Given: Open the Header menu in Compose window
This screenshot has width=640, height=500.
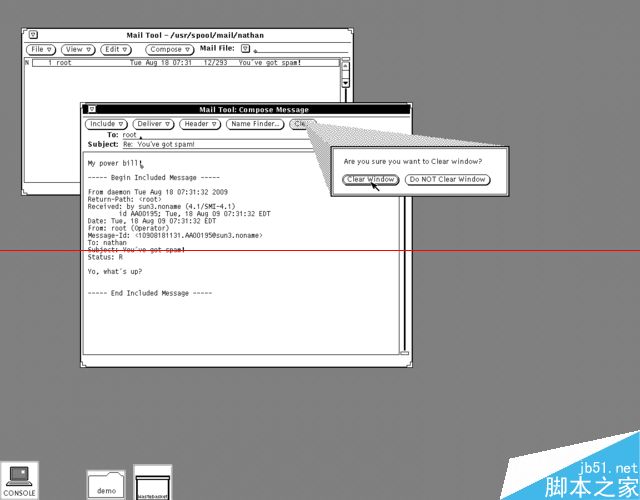Looking at the screenshot, I should click(200, 124).
